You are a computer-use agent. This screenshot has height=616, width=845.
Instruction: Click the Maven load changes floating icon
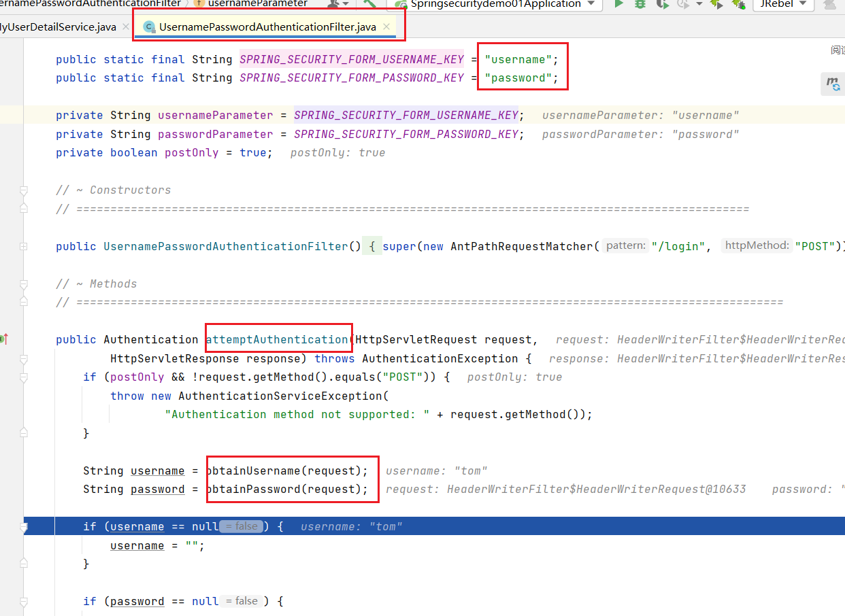coord(833,84)
